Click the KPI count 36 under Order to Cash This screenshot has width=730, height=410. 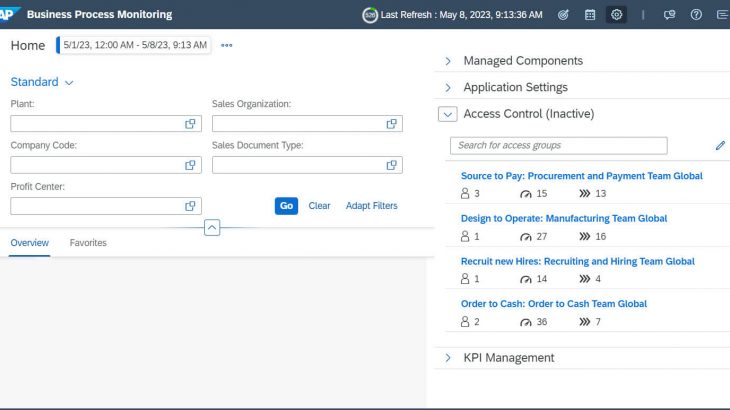click(541, 322)
